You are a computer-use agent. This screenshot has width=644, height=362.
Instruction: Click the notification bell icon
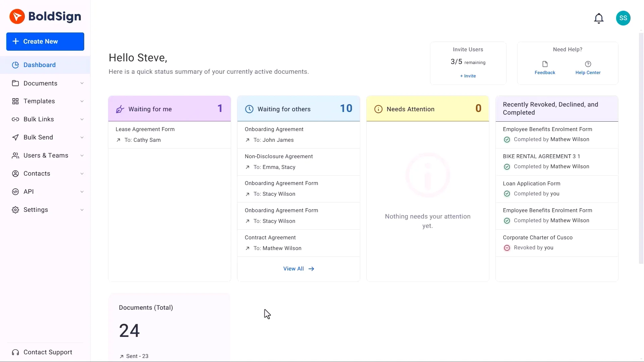pyautogui.click(x=599, y=18)
